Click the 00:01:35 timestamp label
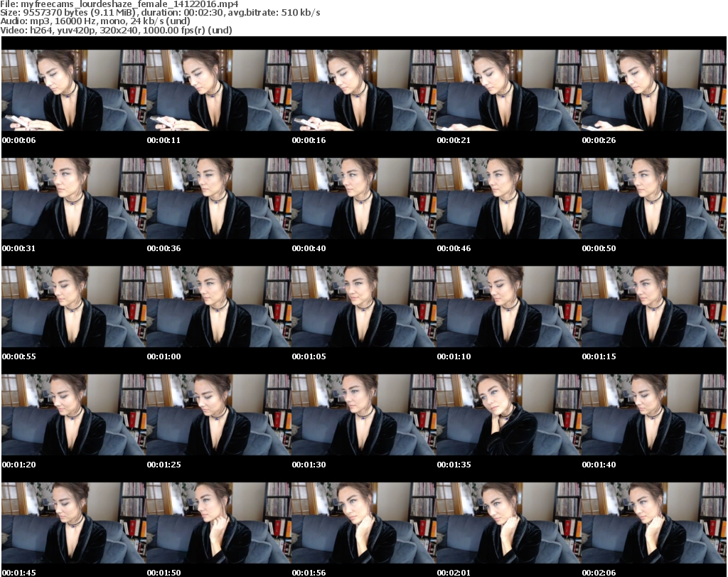 (x=454, y=465)
